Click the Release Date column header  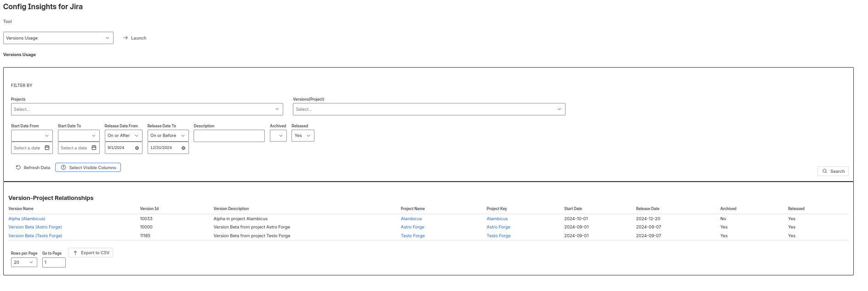click(648, 209)
